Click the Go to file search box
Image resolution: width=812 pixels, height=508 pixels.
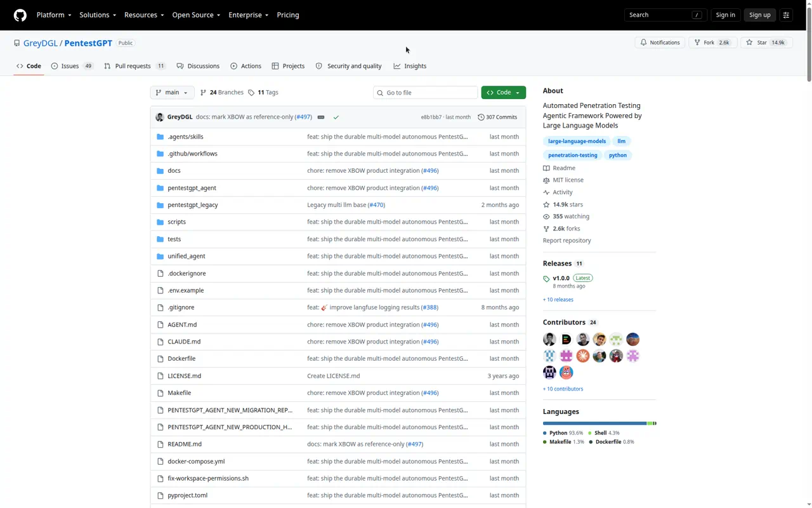425,93
